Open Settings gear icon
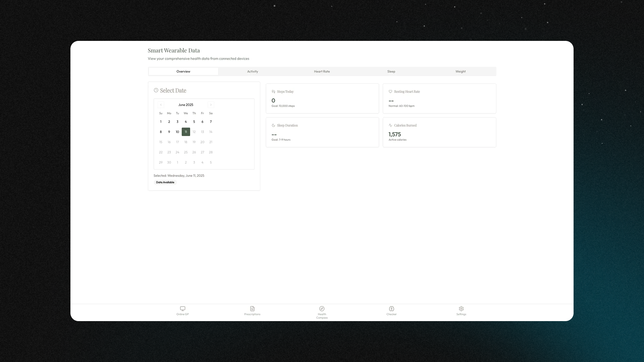The image size is (644, 362). point(461,309)
